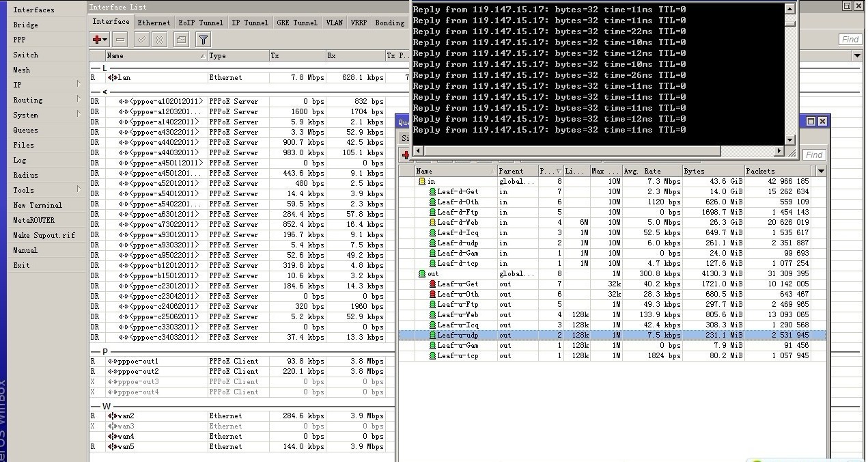Click the queue icon of Leaf-d-Icq
Viewport: 868px width, 462px height.
click(432, 233)
